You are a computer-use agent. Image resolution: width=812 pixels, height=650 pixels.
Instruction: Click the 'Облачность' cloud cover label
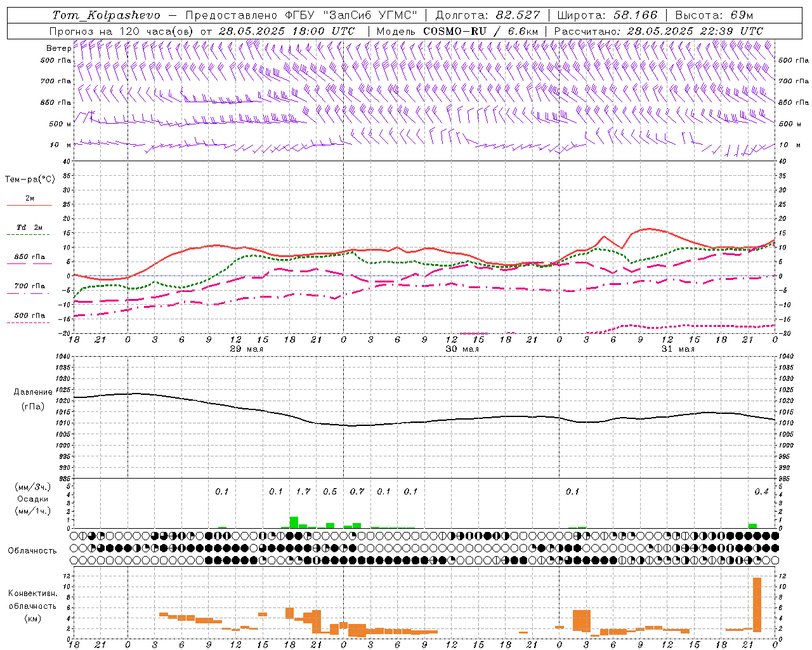pyautogui.click(x=32, y=550)
